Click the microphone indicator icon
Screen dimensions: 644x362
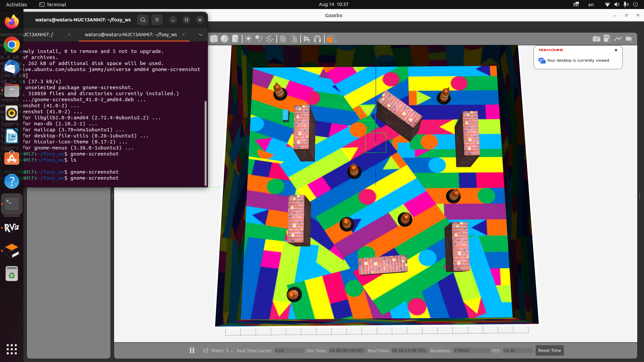tap(626, 4)
